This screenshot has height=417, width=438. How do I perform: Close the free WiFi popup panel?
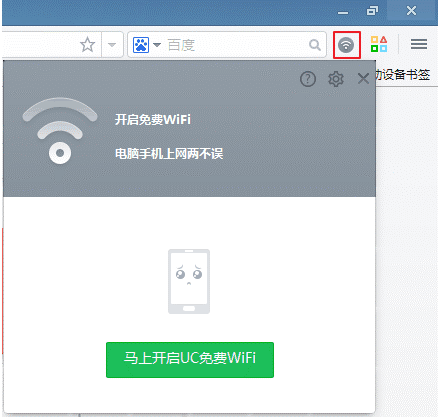click(363, 79)
